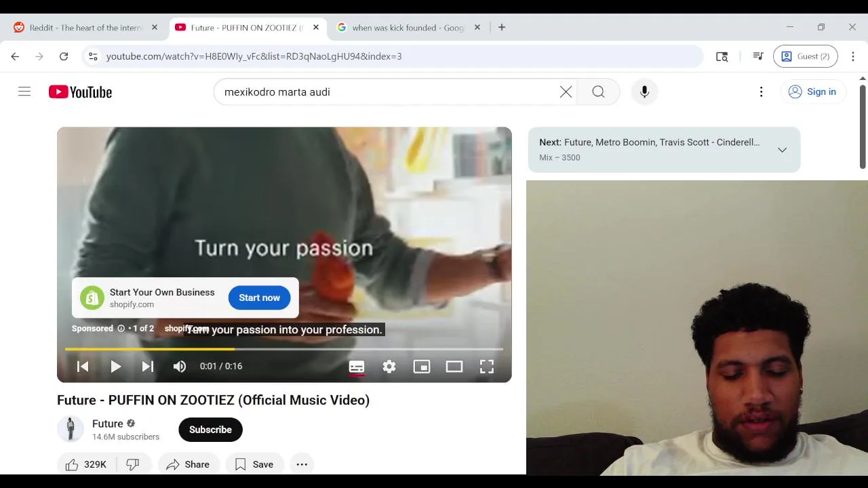Open site information icon in address bar
Viewport: 868px width, 488px height.
tap(93, 56)
